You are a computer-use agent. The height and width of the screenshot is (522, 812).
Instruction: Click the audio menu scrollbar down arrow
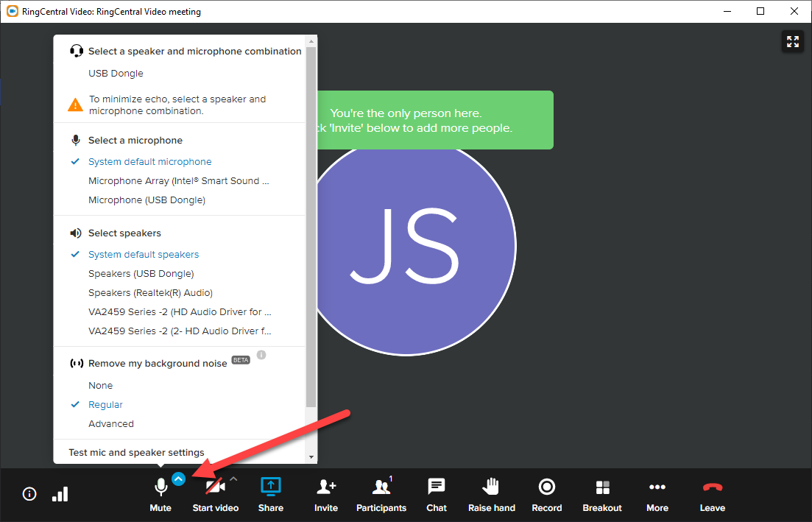tap(311, 456)
